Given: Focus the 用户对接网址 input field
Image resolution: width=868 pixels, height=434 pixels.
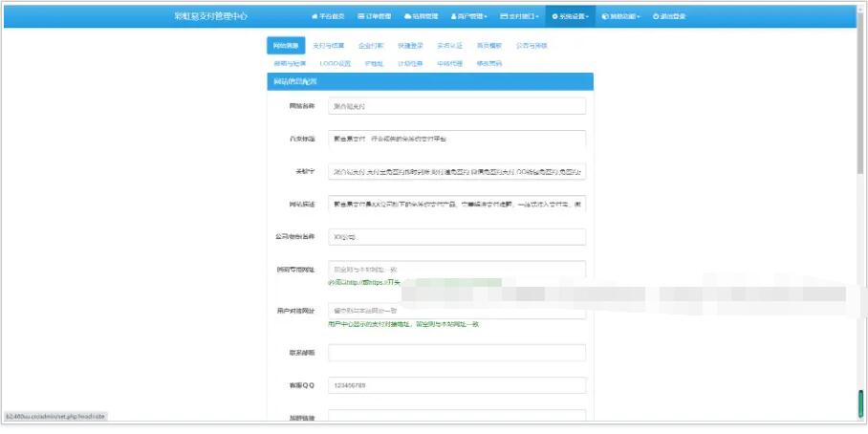Looking at the screenshot, I should tap(457, 311).
